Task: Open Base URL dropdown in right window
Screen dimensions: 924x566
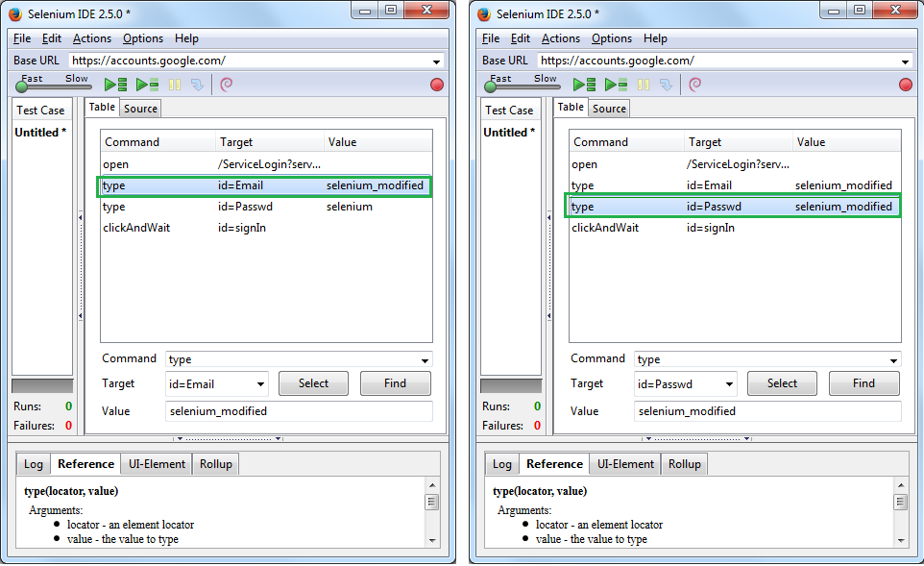Action: 905,62
